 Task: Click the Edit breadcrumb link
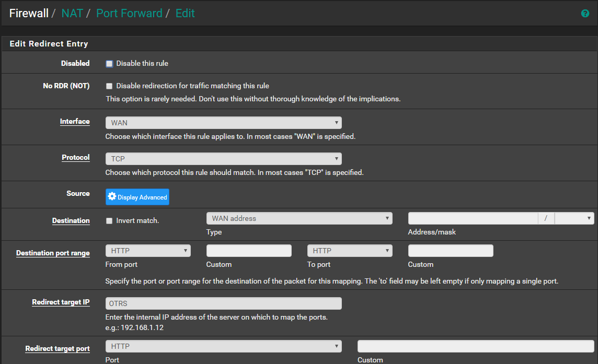pos(185,14)
